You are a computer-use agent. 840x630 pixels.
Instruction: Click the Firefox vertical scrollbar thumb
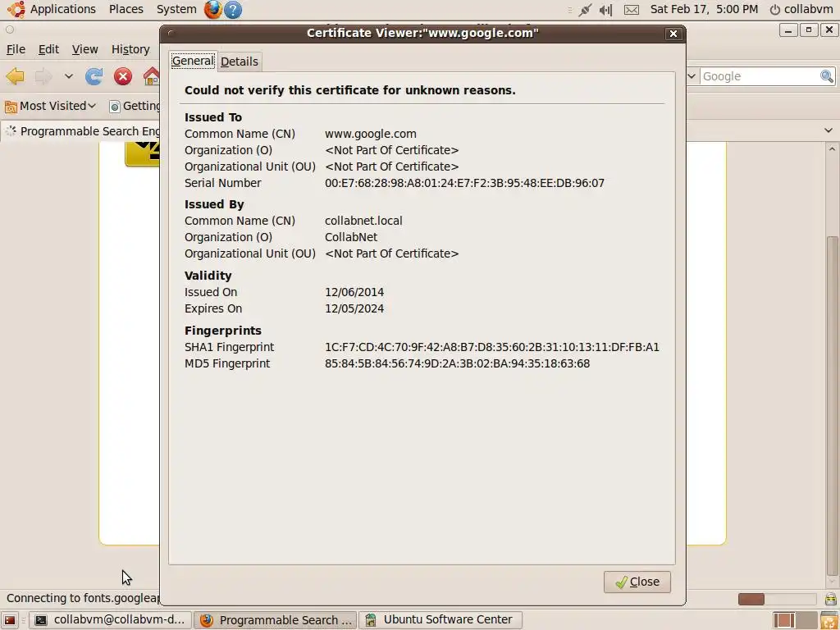pyautogui.click(x=832, y=405)
